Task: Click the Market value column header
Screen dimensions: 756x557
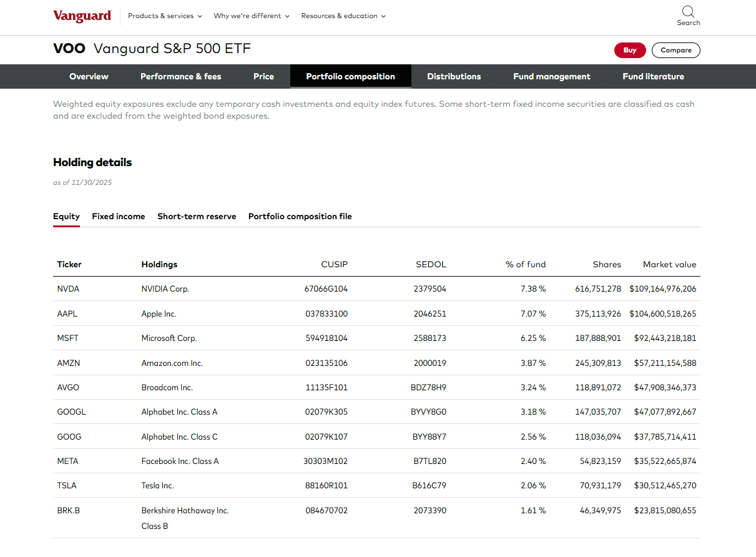Action: pos(669,265)
